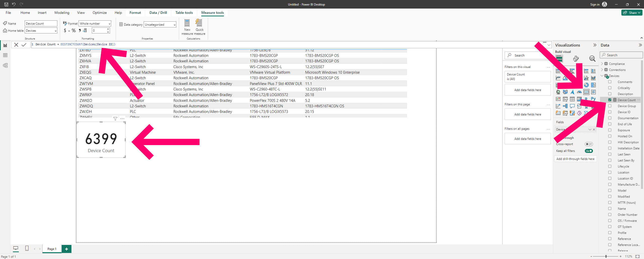Select the Python visual
This screenshot has width=644, height=259.
point(593,99)
